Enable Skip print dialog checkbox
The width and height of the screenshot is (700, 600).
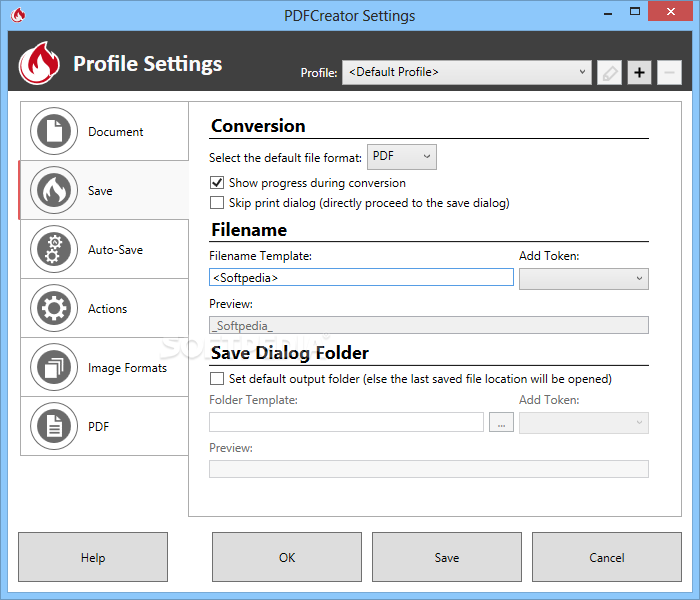217,203
